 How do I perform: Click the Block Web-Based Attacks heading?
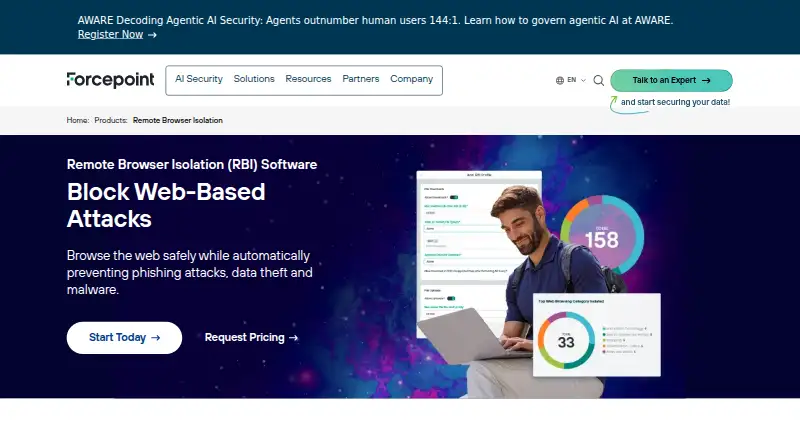point(166,205)
